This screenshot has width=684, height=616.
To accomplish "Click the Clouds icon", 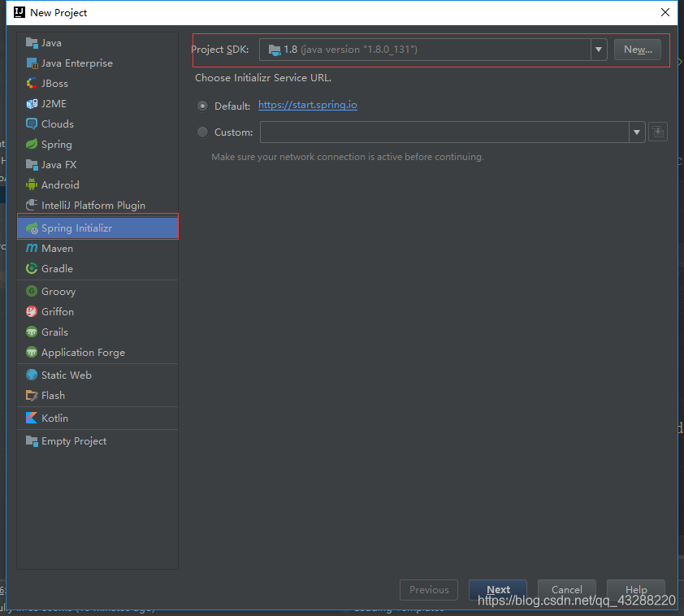I will coord(32,124).
